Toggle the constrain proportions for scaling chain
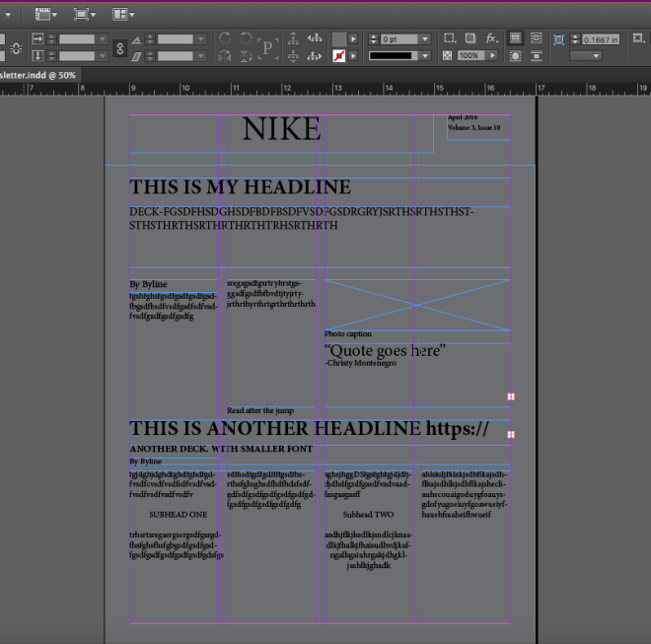Screen dimensions: 651x644 [x=120, y=48]
